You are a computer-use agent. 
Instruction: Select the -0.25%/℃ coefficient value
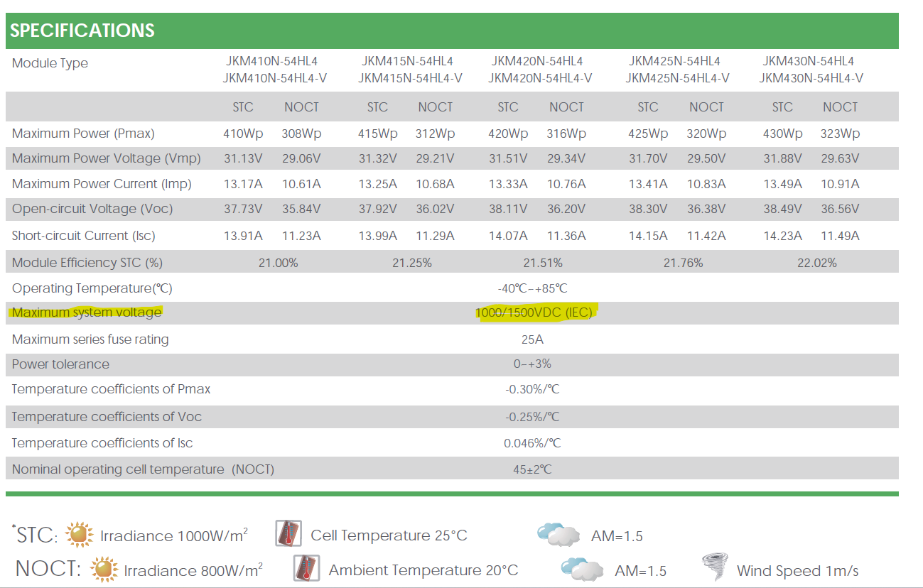pos(533,417)
